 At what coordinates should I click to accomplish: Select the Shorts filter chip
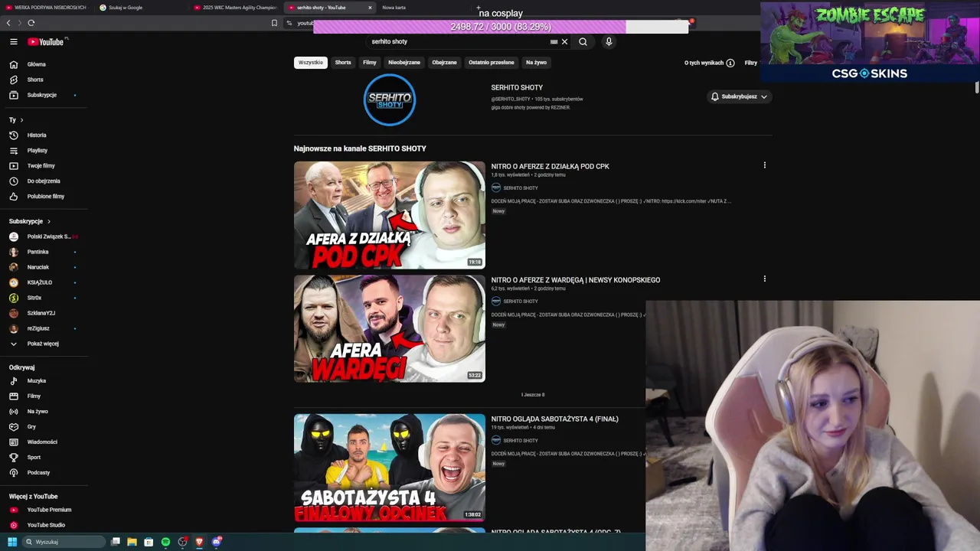pyautogui.click(x=343, y=63)
